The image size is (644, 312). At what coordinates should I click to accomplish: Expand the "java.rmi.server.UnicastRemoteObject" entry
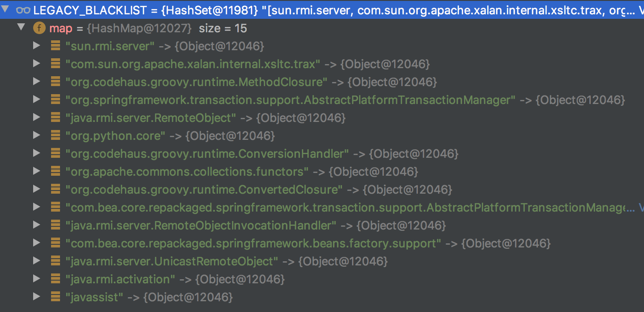[x=37, y=261]
